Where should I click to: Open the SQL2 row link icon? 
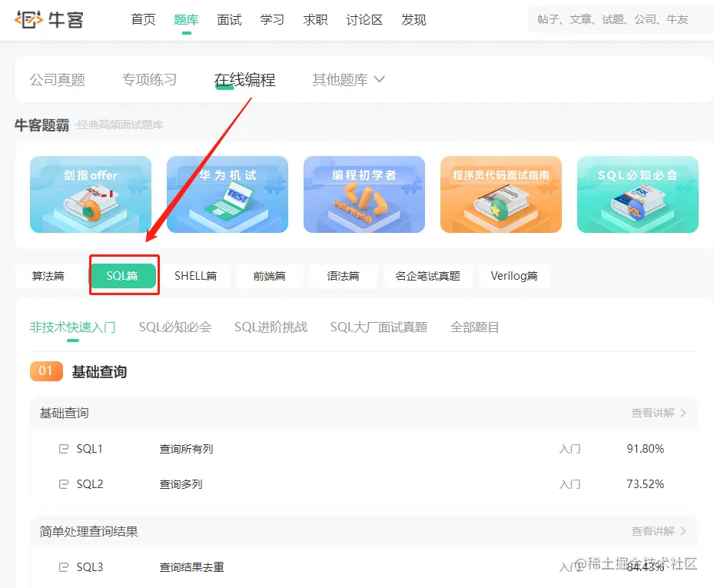point(64,483)
